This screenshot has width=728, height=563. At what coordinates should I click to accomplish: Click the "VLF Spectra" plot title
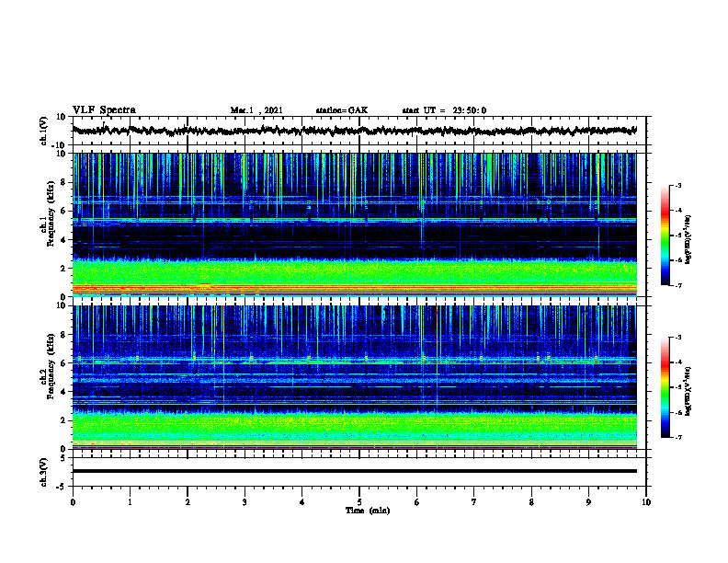pos(104,110)
